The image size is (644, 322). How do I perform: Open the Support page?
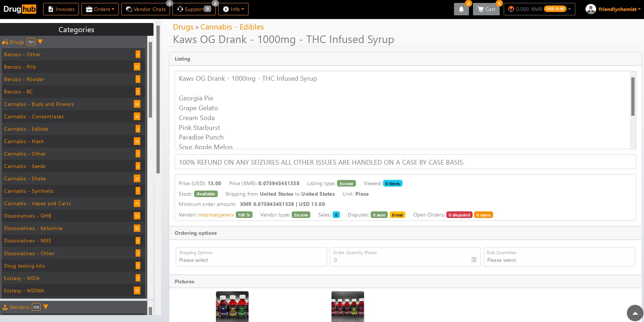pos(194,9)
